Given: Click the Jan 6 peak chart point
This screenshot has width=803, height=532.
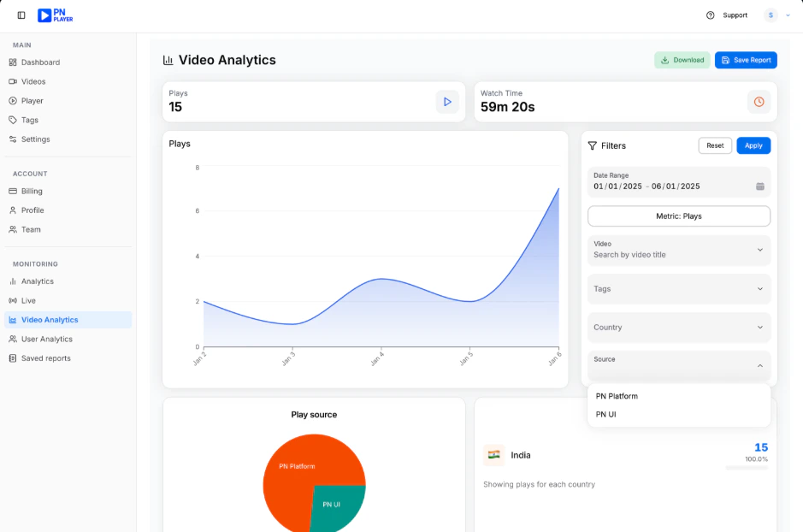Looking at the screenshot, I should click(558, 188).
